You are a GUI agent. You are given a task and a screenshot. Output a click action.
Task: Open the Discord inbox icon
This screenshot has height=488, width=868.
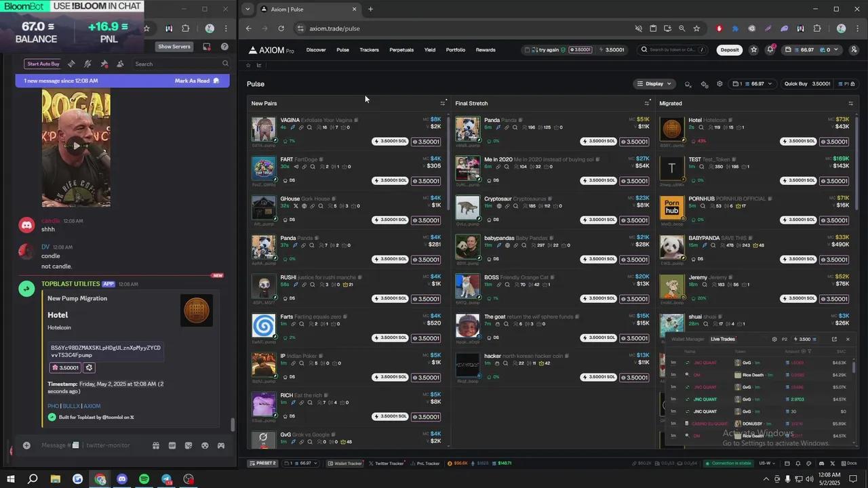click(x=207, y=47)
